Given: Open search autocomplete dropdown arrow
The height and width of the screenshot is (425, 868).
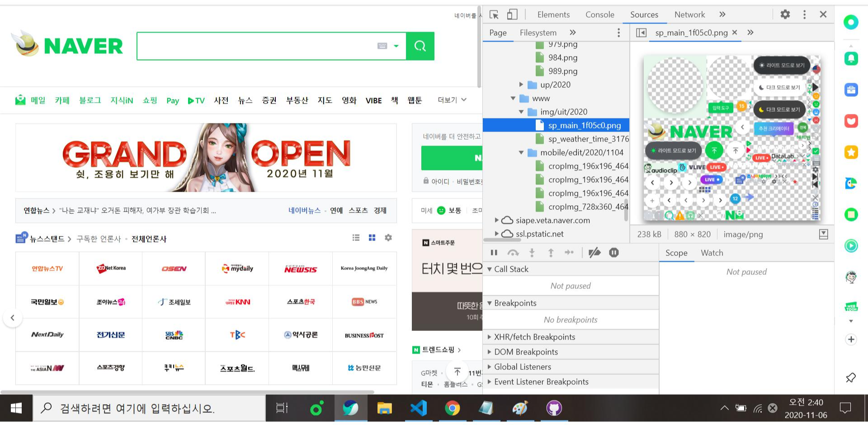Looking at the screenshot, I should (x=396, y=46).
